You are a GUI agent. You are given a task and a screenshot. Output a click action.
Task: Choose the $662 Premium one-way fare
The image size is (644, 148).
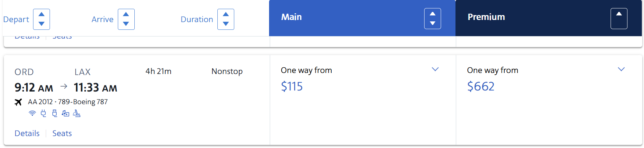tap(549, 100)
